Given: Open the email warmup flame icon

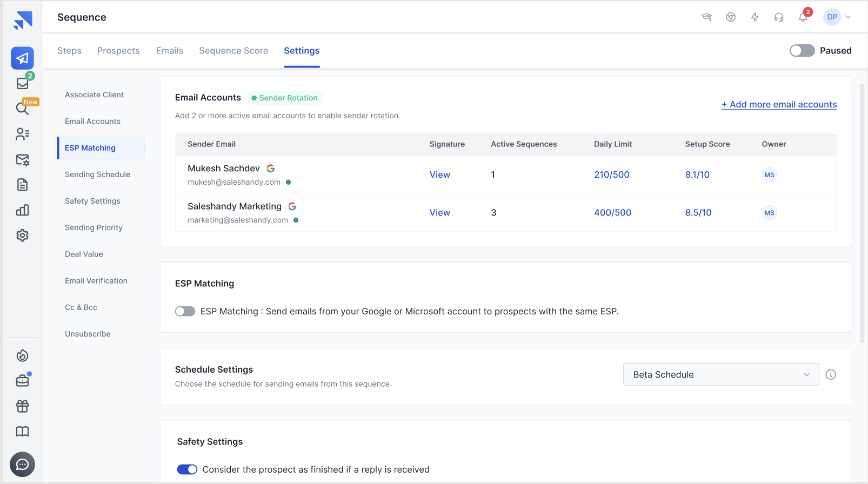Looking at the screenshot, I should click(x=22, y=355).
